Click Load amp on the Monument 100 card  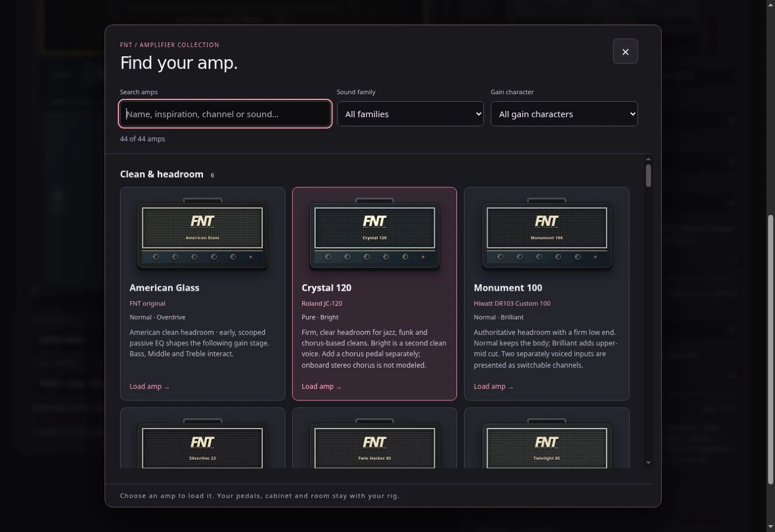click(x=493, y=387)
